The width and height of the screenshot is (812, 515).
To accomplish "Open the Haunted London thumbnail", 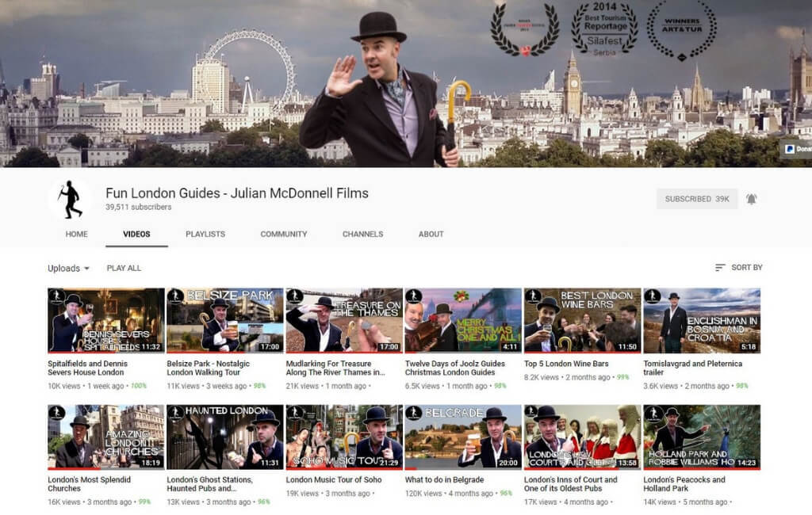I will [225, 437].
